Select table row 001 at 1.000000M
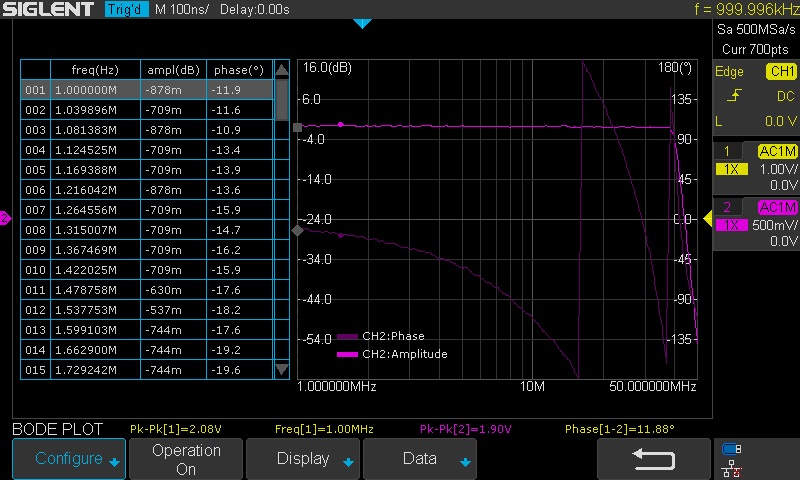The height and width of the screenshot is (480, 800). tap(146, 90)
